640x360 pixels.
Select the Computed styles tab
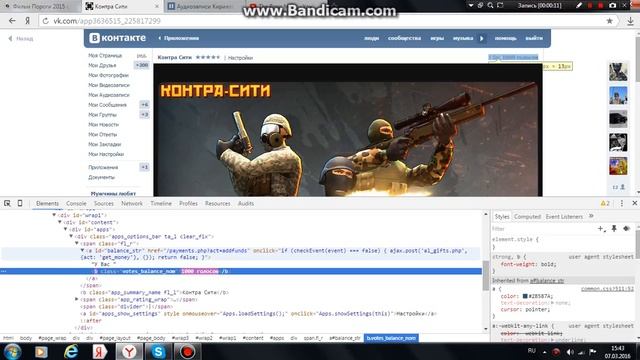point(527,216)
